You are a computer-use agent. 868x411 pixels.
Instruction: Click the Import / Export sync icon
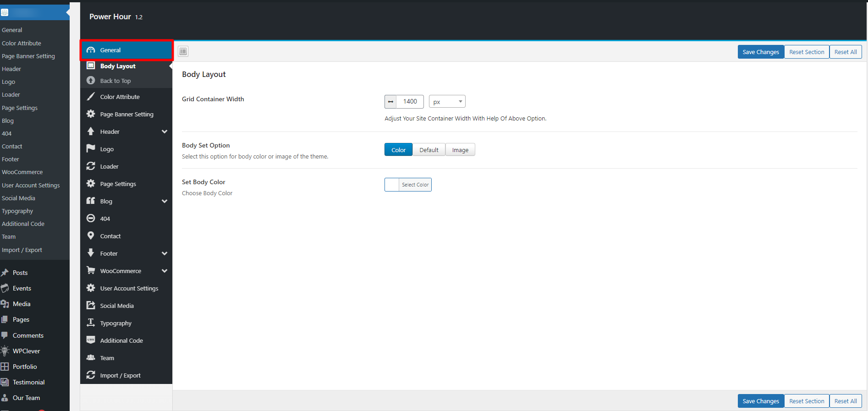click(x=91, y=375)
